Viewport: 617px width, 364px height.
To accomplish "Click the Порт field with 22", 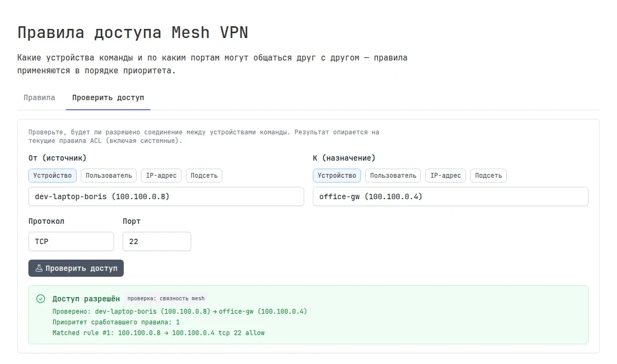I will pyautogui.click(x=156, y=241).
